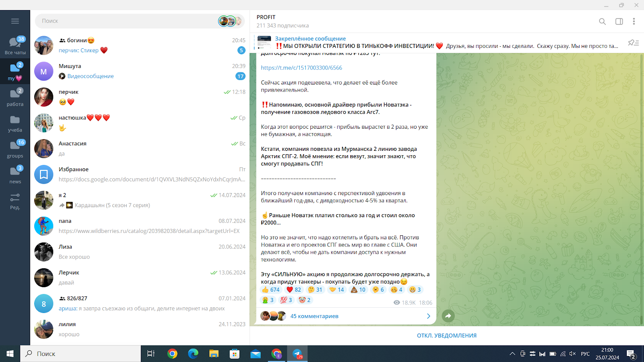This screenshot has height=362, width=644.
Task: Open Microsoft Store from the taskbar
Action: (235, 354)
